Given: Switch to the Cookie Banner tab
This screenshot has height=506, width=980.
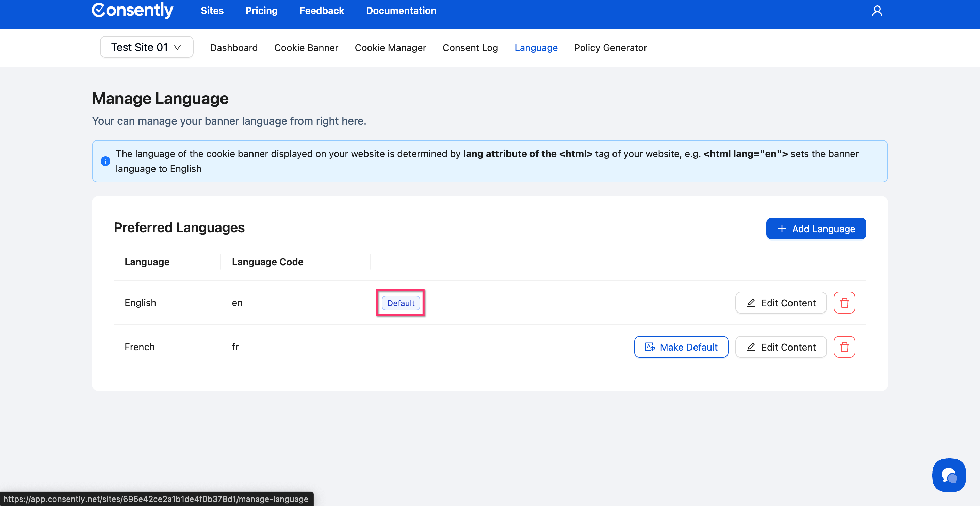Looking at the screenshot, I should (306, 48).
